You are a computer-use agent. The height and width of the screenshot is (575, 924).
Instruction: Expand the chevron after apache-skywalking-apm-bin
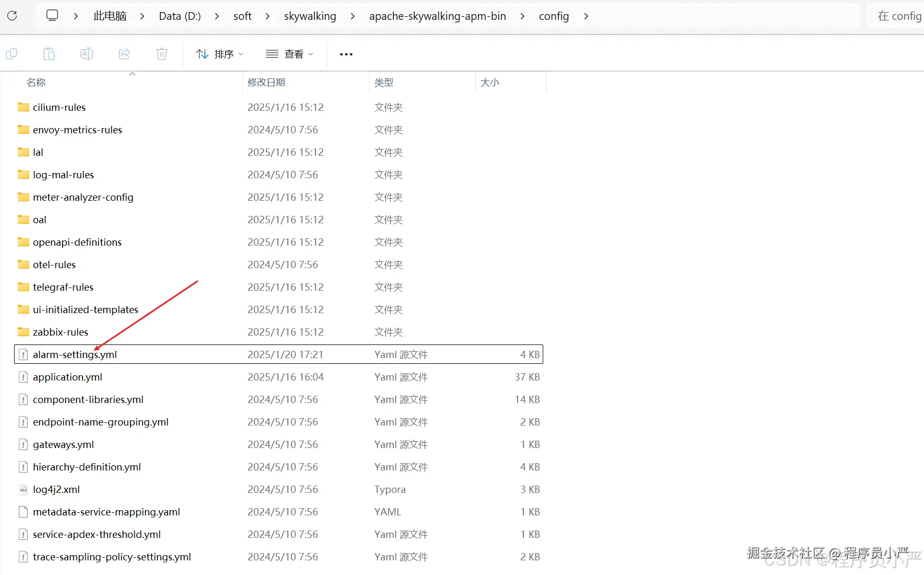pos(522,16)
